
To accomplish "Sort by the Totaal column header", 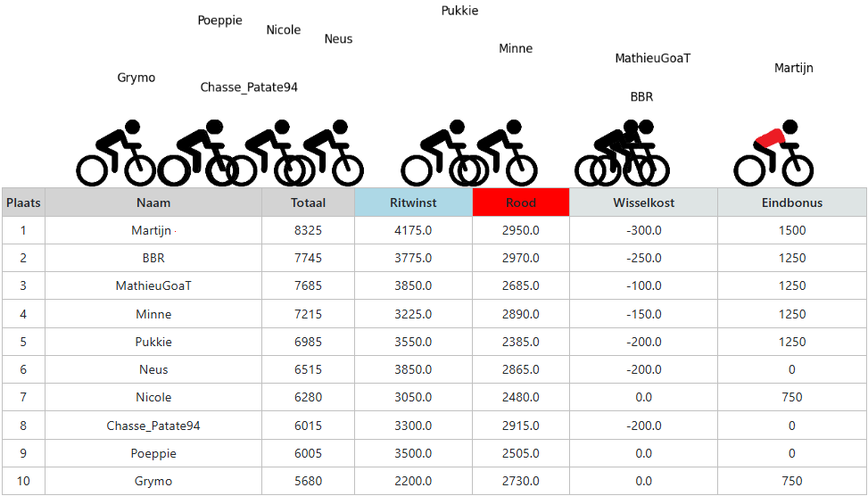I will click(308, 203).
